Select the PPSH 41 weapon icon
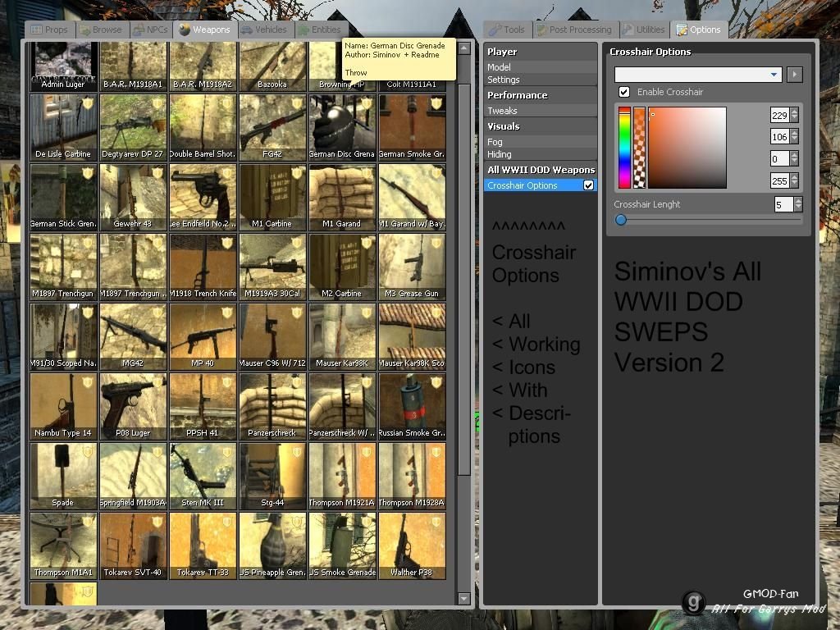840x630 pixels. click(203, 406)
